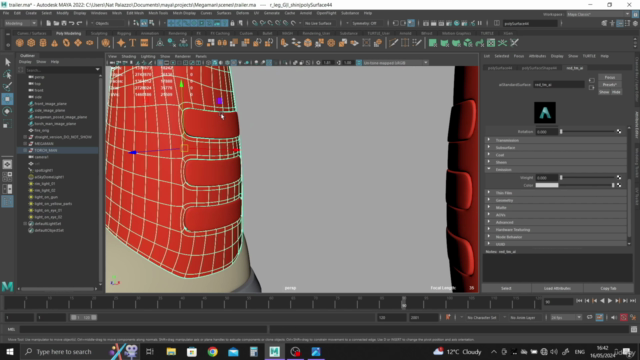The width and height of the screenshot is (640, 360).
Task: Click the Multi-Cut knife tool shelf icon
Action: tap(393, 43)
